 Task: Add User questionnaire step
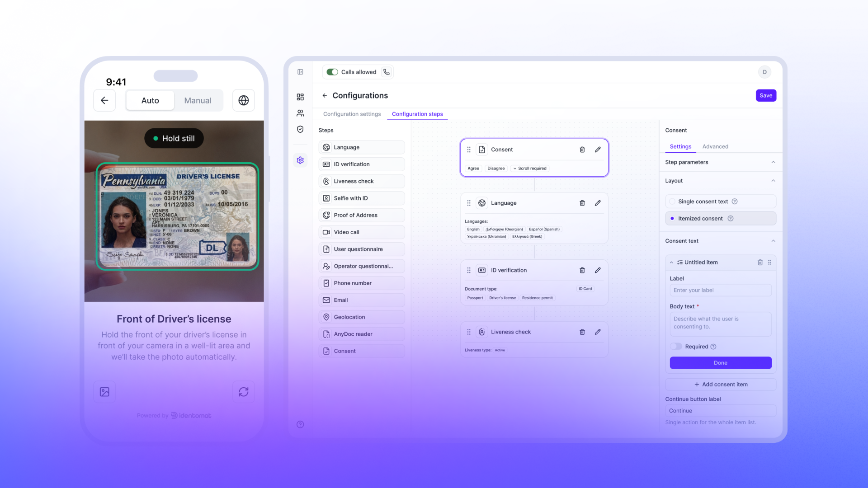point(362,249)
